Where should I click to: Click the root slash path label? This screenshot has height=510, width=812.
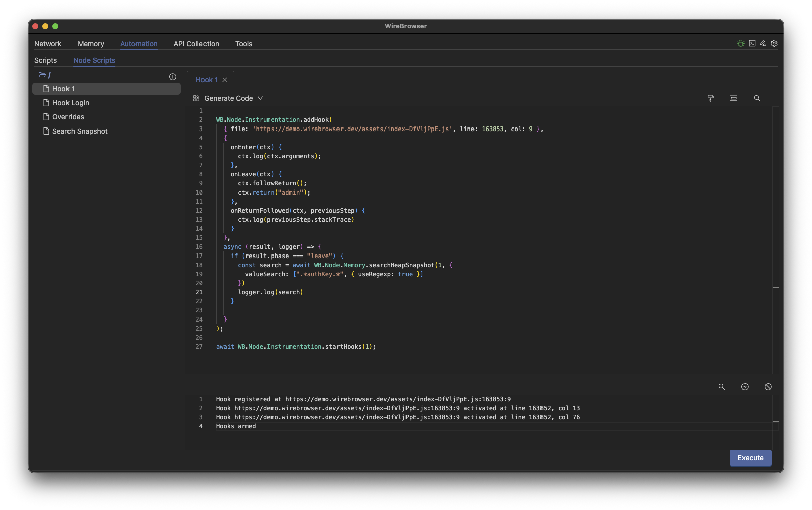pos(49,75)
